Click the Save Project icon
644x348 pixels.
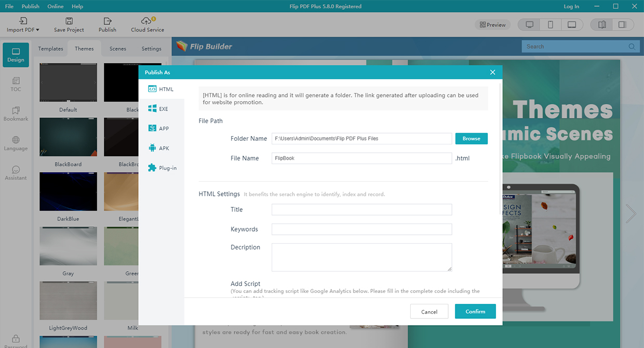69,21
